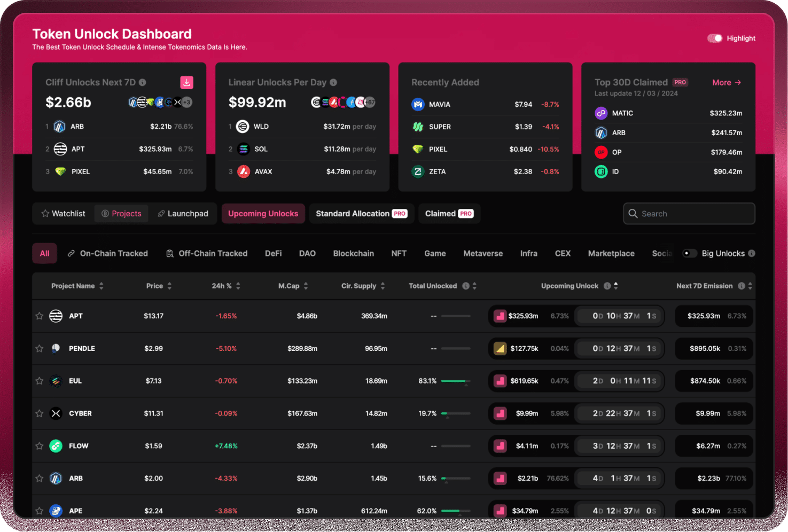Star APT to add to watchlist
The image size is (788, 532).
click(x=39, y=316)
